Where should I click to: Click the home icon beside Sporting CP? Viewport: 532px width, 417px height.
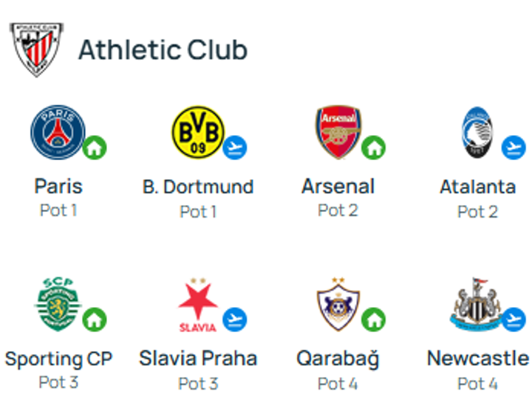[x=95, y=320]
